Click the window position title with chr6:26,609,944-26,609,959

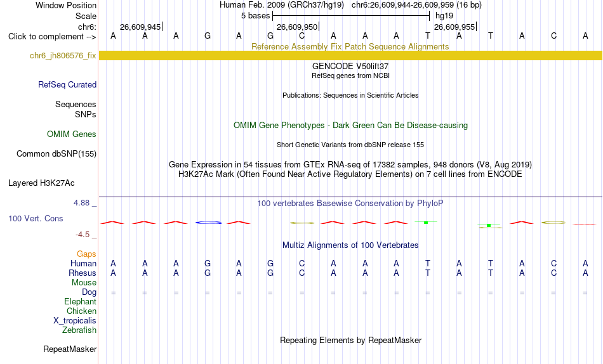coord(350,5)
